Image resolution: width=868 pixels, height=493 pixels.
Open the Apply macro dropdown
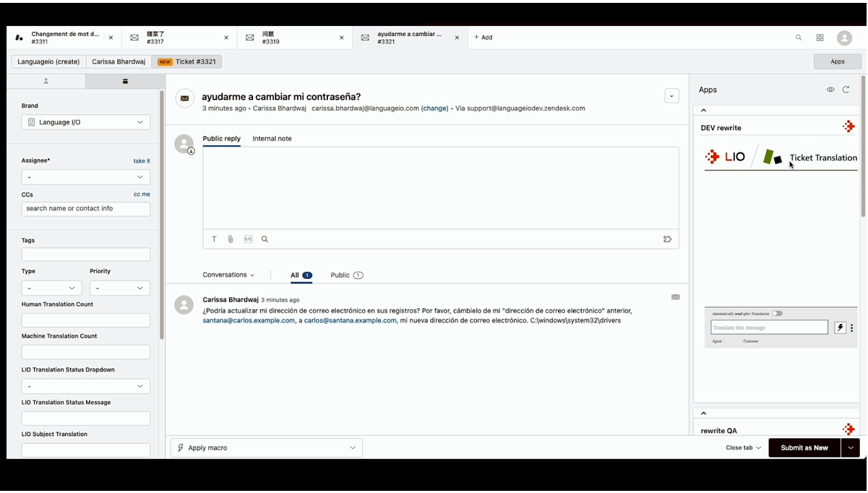[267, 447]
